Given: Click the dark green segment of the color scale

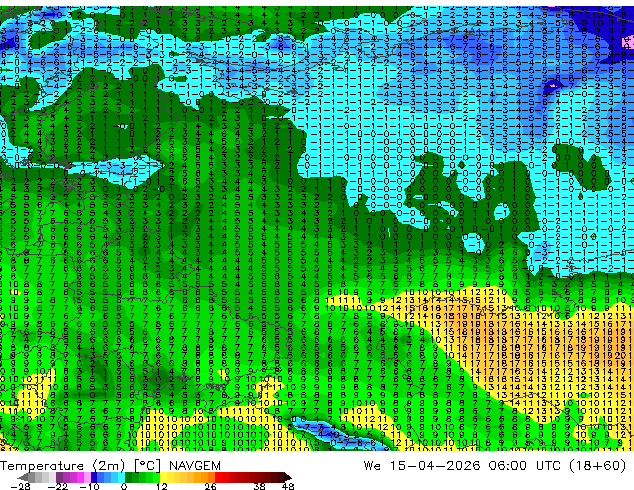Looking at the screenshot, I should pyautogui.click(x=128, y=477).
